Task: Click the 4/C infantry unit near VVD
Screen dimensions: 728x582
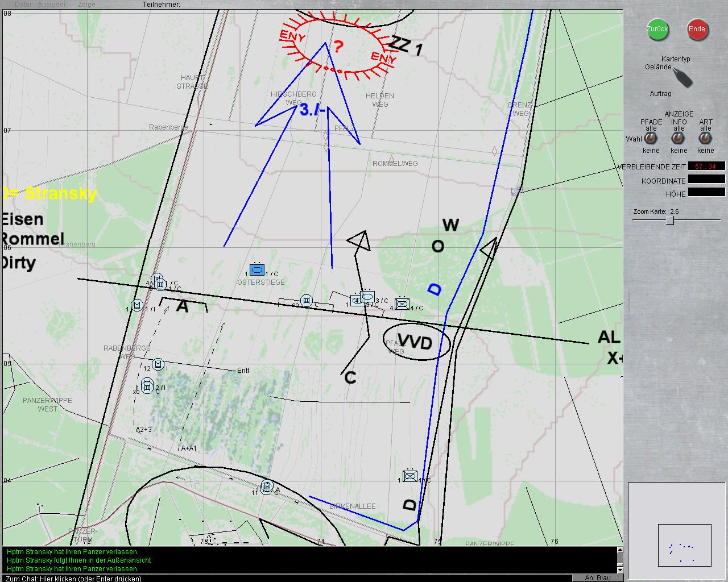Action: click(x=402, y=304)
